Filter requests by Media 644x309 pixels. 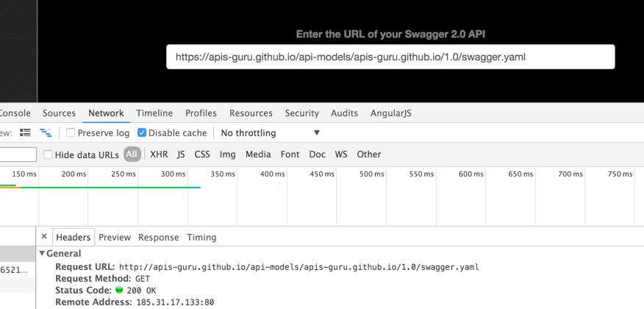pyautogui.click(x=258, y=154)
